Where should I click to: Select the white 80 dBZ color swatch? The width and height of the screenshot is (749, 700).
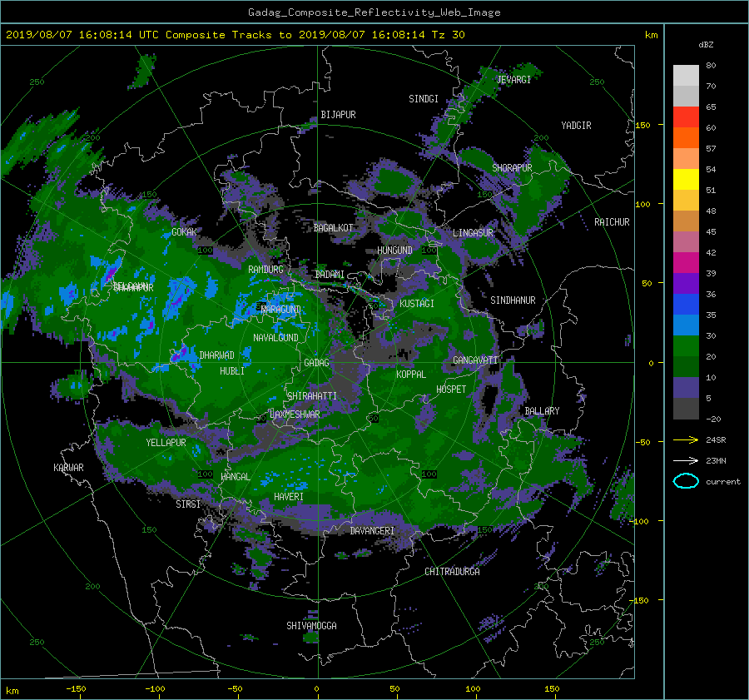click(x=686, y=76)
